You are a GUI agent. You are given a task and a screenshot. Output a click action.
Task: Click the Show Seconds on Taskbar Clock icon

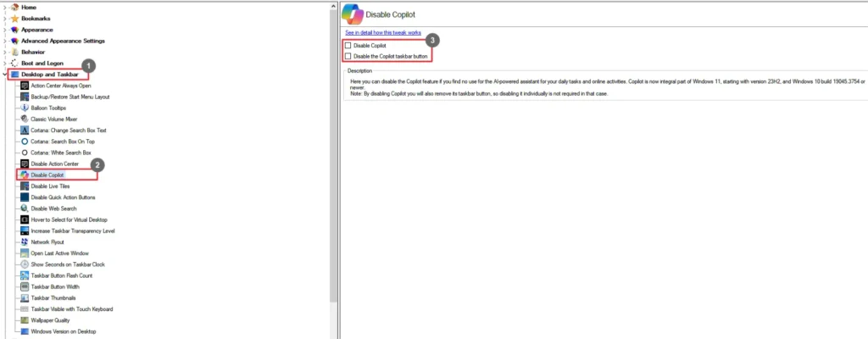click(25, 264)
